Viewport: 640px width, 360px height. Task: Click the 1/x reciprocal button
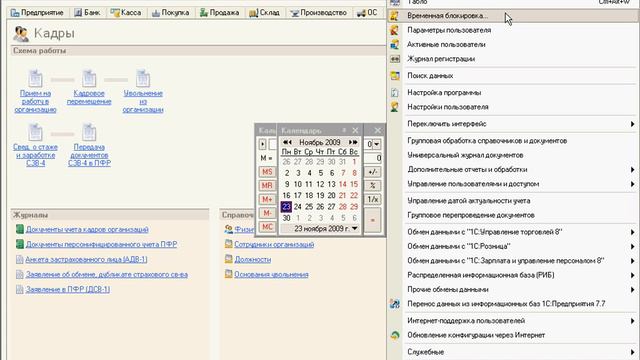(373, 199)
